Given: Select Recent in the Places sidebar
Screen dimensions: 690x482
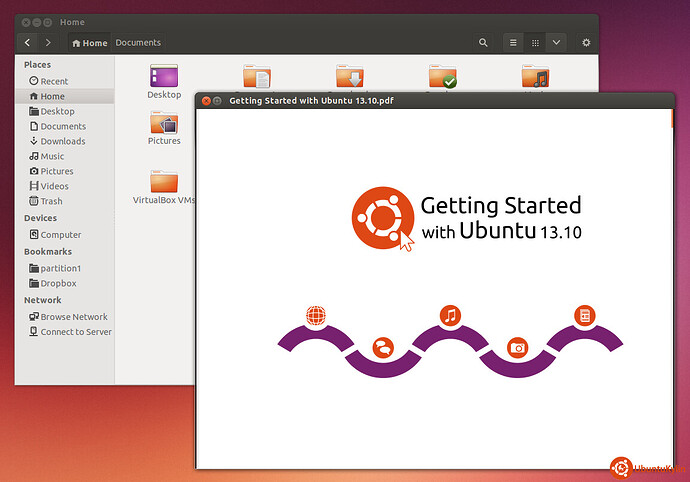Looking at the screenshot, I should (x=54, y=81).
